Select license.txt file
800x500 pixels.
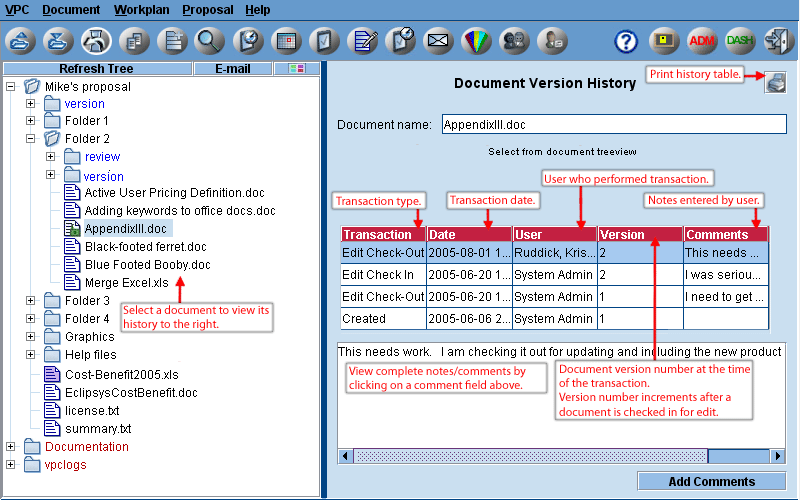(92, 411)
